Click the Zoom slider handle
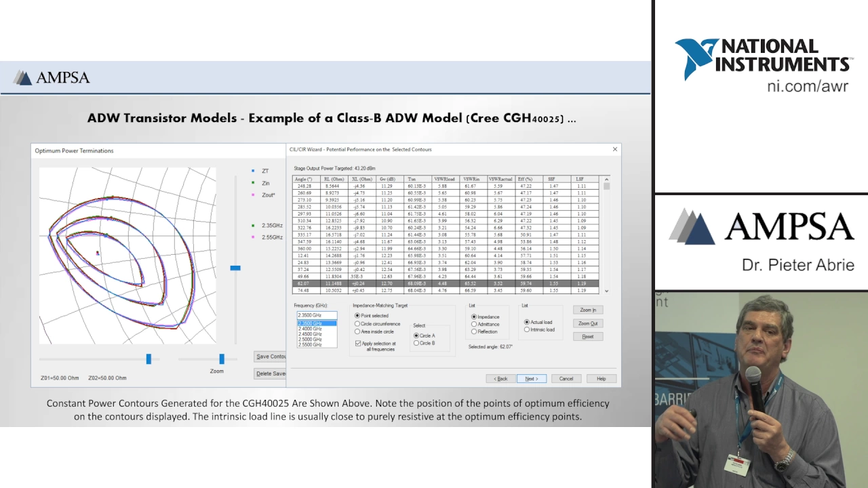 (222, 359)
